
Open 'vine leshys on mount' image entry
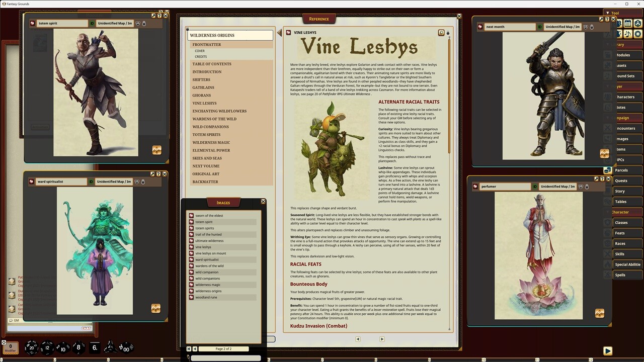(210, 253)
